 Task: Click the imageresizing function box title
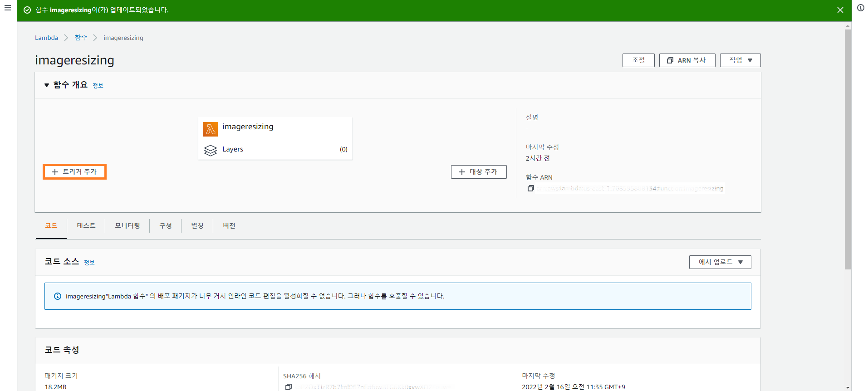tap(248, 127)
